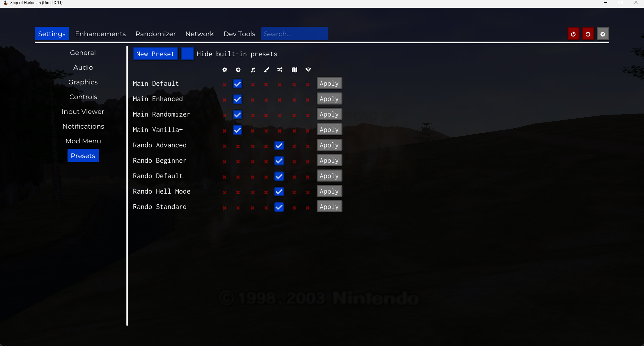This screenshot has height=346, width=644.
Task: Open the Enhancements tab
Action: (100, 34)
